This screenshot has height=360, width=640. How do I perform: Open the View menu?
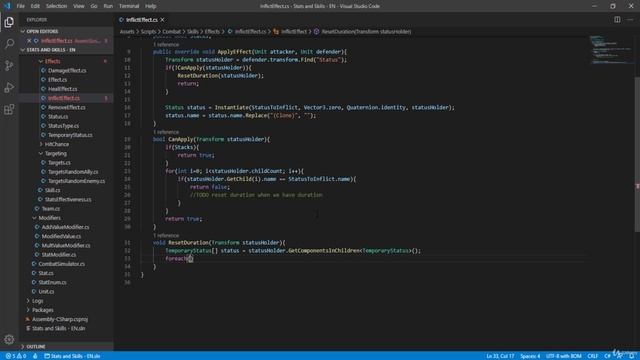coord(79,6)
